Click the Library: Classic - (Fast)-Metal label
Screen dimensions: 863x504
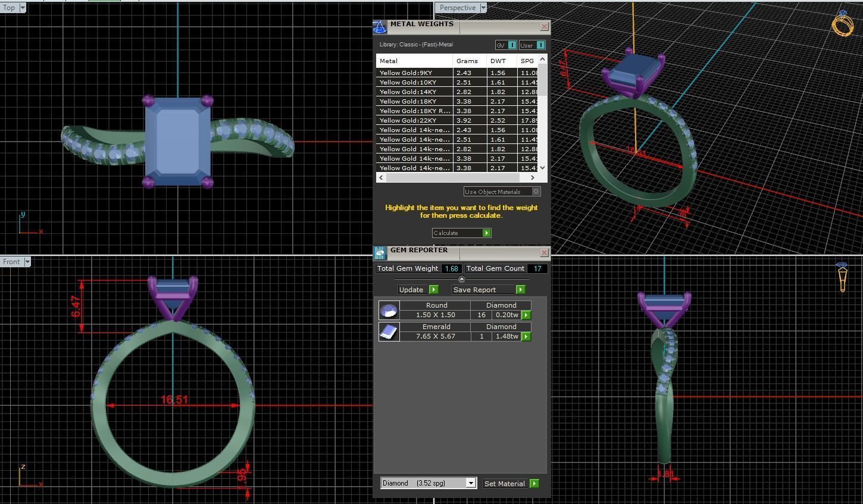(x=416, y=45)
